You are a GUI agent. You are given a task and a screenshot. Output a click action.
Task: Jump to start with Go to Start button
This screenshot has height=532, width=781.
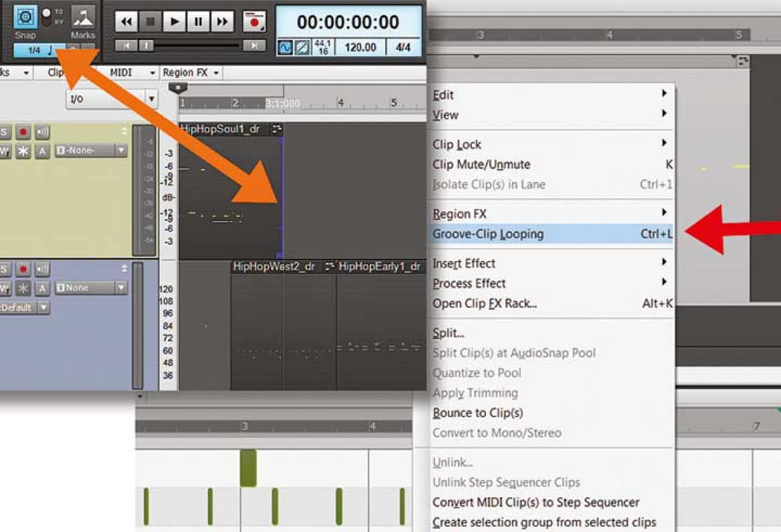point(126,46)
